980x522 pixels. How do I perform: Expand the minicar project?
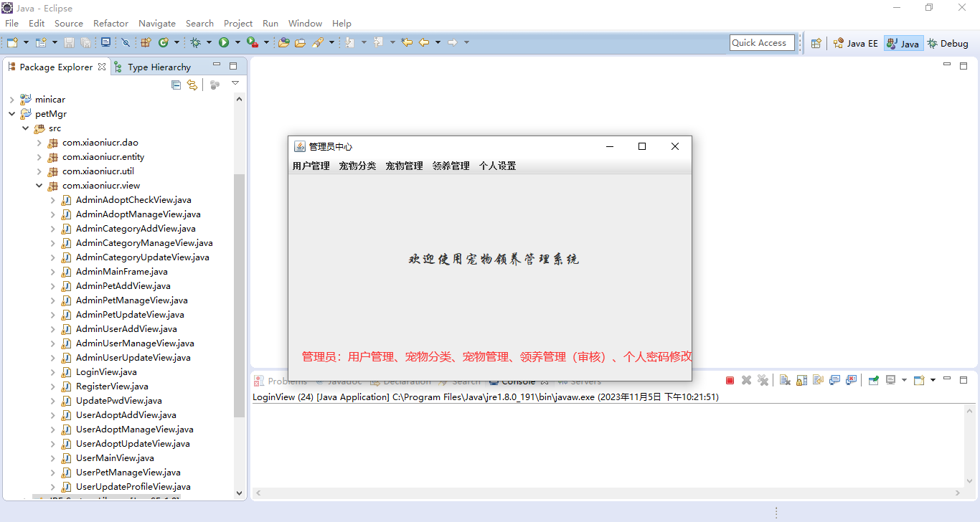pyautogui.click(x=11, y=100)
